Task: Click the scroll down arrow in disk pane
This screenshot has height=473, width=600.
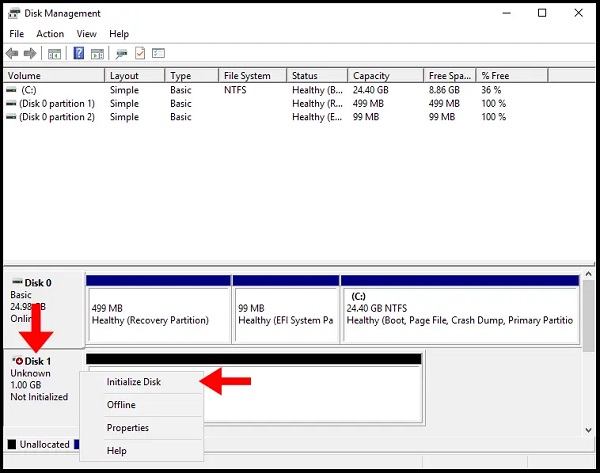Action: [x=589, y=430]
